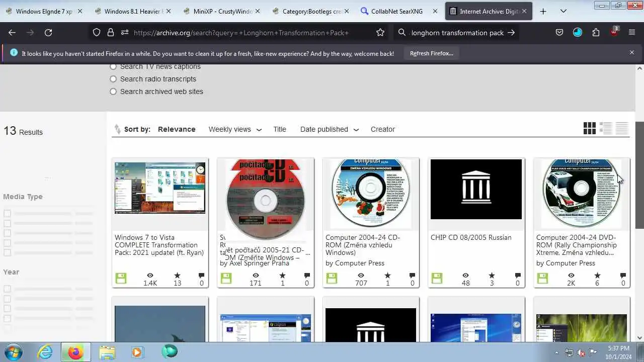Image resolution: width=644 pixels, height=362 pixels.
Task: Switch to the CollabNet SearXNG tab
Action: [400, 11]
